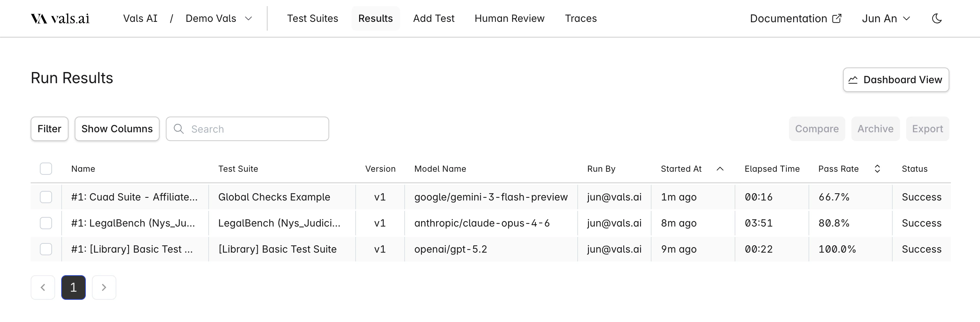Click the Pass Rate sort arrows
Screen dimensions: 980x322
[877, 169]
